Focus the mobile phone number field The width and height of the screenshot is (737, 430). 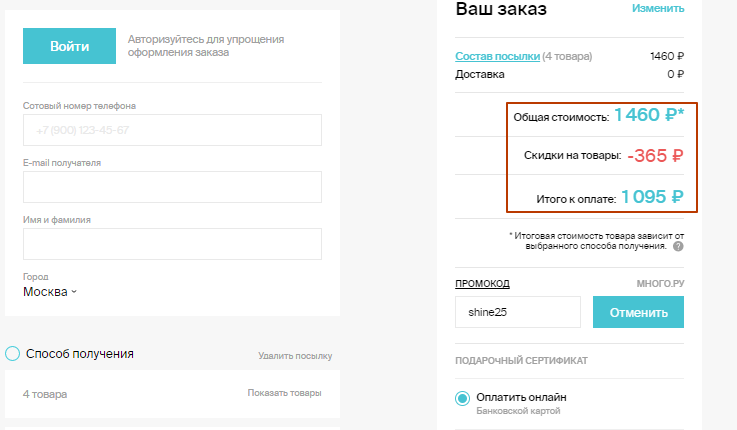(172, 130)
